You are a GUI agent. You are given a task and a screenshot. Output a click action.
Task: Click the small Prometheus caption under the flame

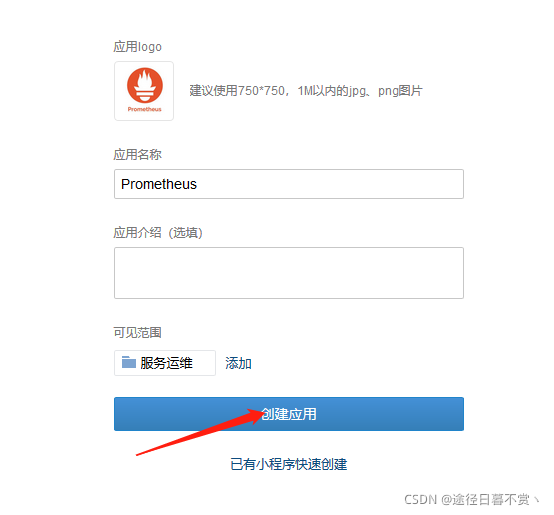(145, 109)
